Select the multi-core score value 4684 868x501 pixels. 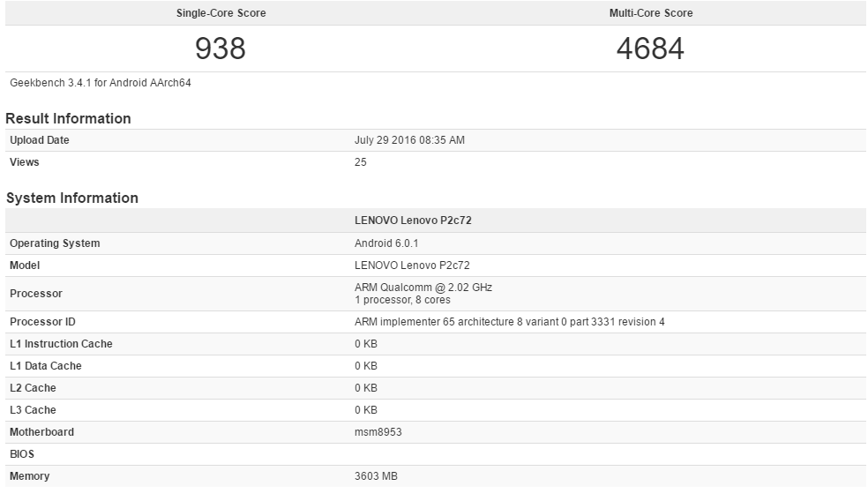pos(650,49)
